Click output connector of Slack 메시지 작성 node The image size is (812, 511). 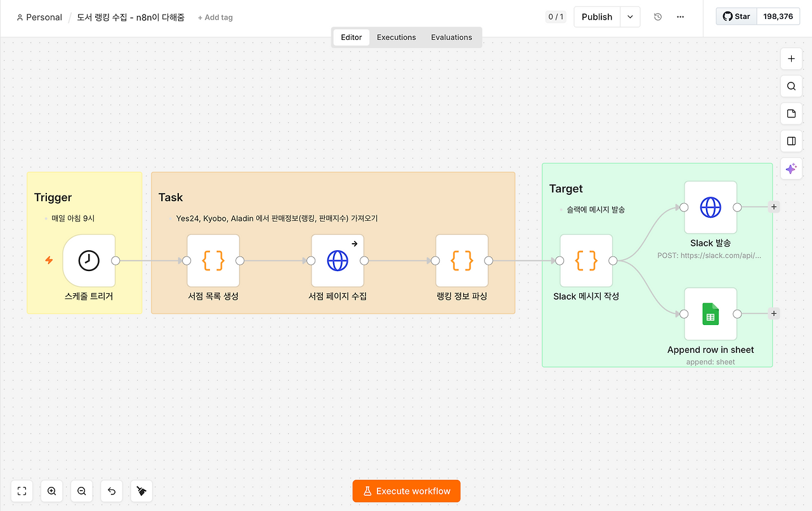(x=613, y=260)
